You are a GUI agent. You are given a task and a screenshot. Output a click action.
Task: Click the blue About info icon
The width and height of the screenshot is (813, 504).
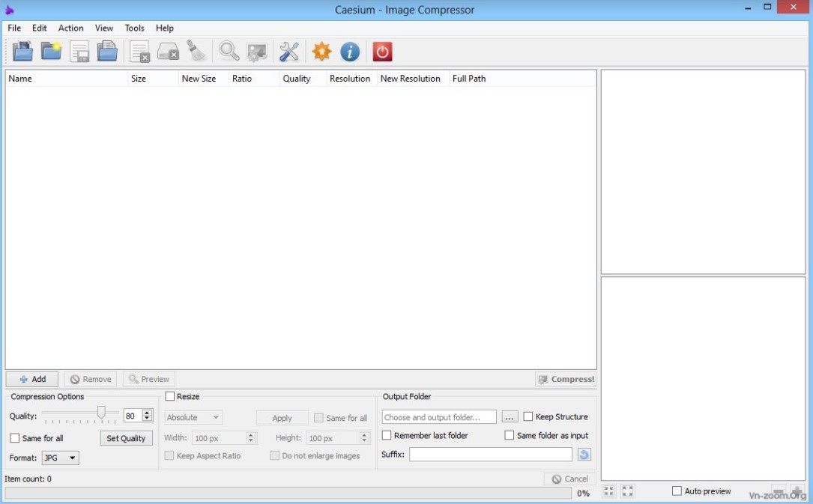click(x=350, y=51)
